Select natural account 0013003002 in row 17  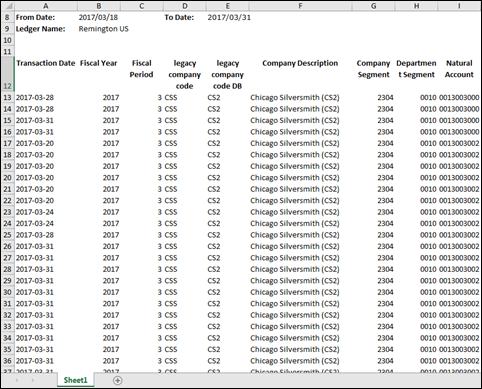tap(459, 143)
